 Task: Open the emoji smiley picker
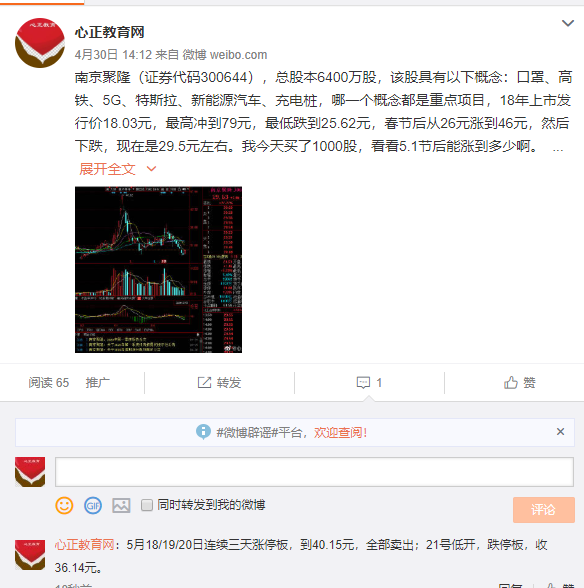coord(65,505)
